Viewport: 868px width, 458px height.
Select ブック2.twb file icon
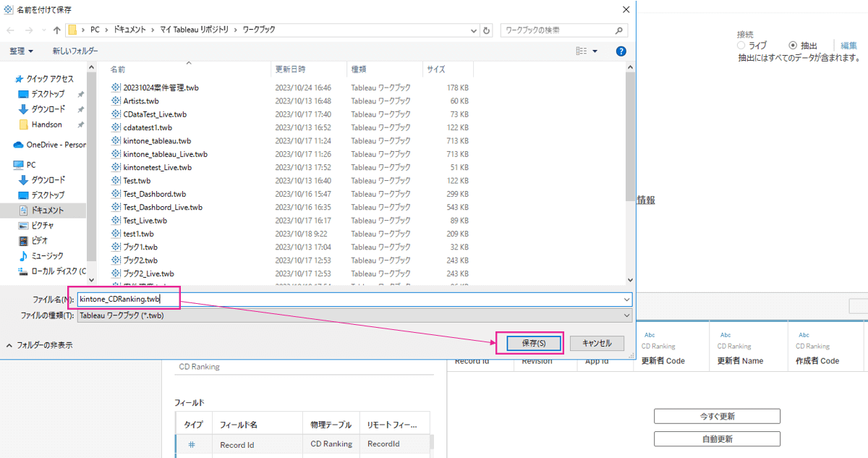[116, 260]
